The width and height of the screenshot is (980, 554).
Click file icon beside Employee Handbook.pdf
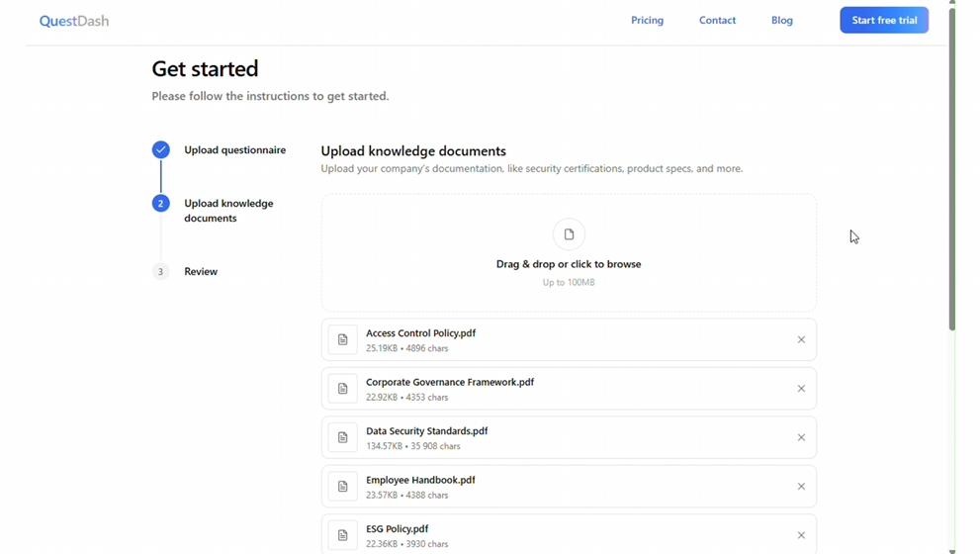[342, 487]
